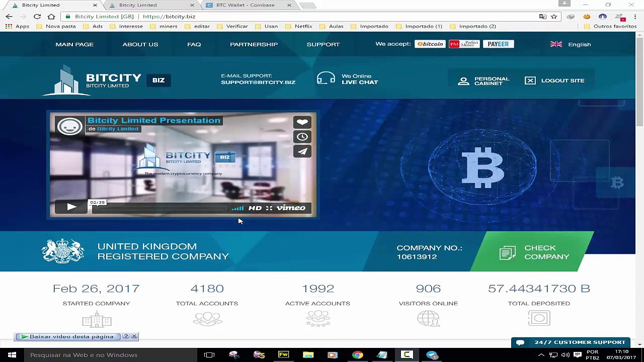This screenshot has width=644, height=362.
Task: Click the translate page icon in address bar
Action: tap(542, 17)
